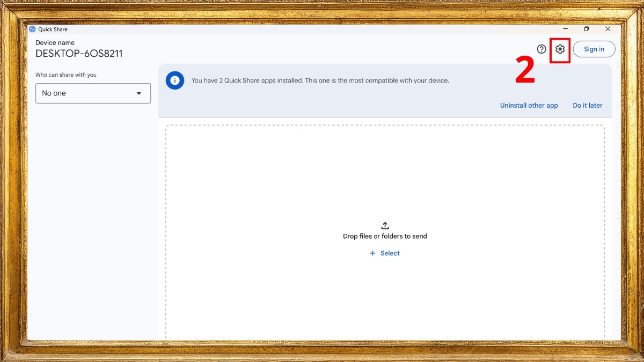Click the 'Drop files or folders to send' text

[385, 236]
